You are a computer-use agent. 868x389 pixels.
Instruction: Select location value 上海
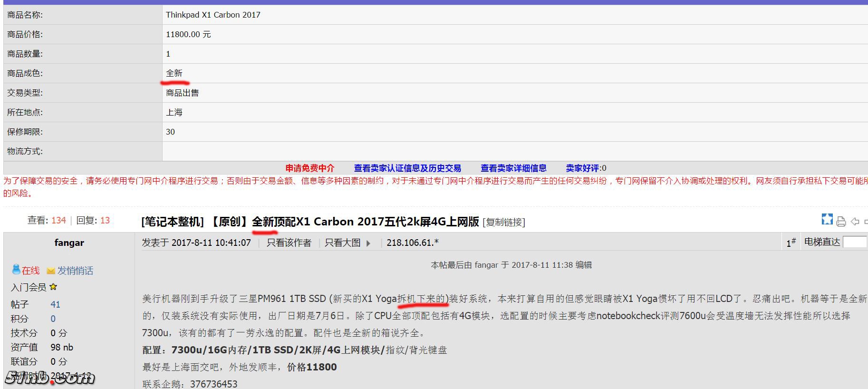coord(174,112)
